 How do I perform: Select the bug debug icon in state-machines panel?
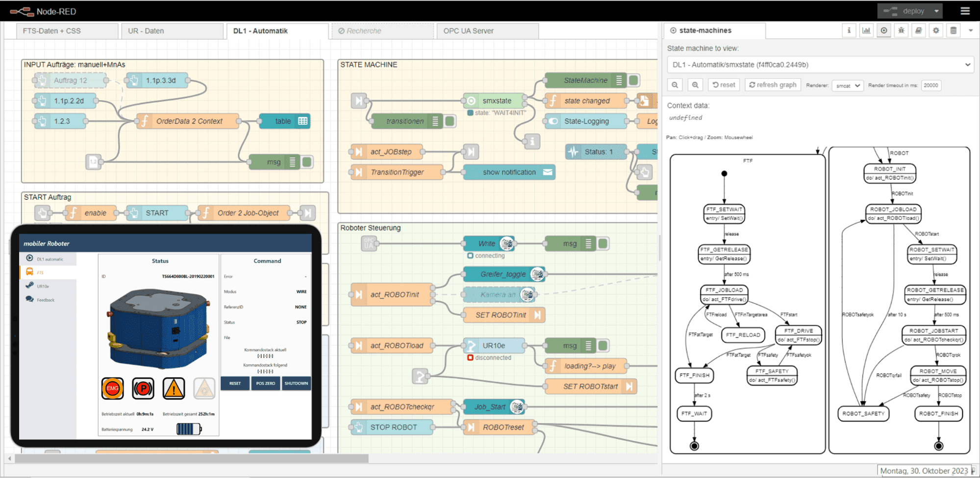[901, 30]
